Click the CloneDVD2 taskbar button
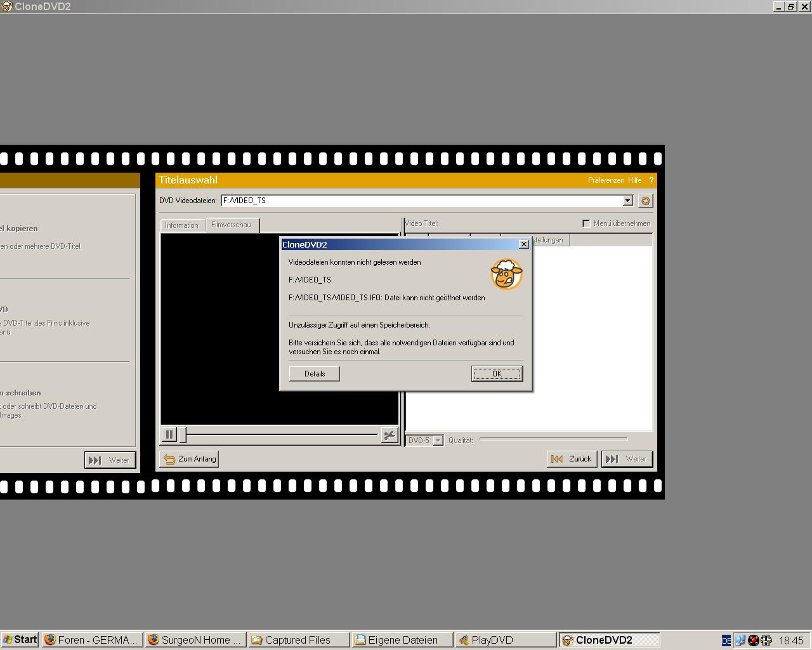 (610, 640)
